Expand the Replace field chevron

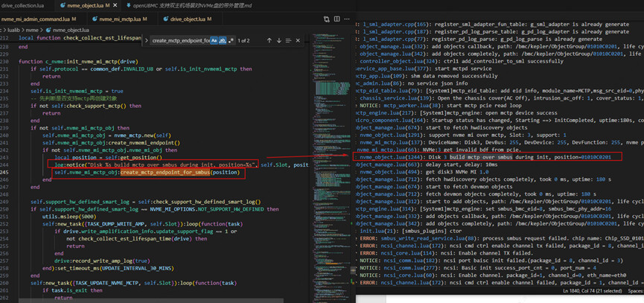pos(146,41)
